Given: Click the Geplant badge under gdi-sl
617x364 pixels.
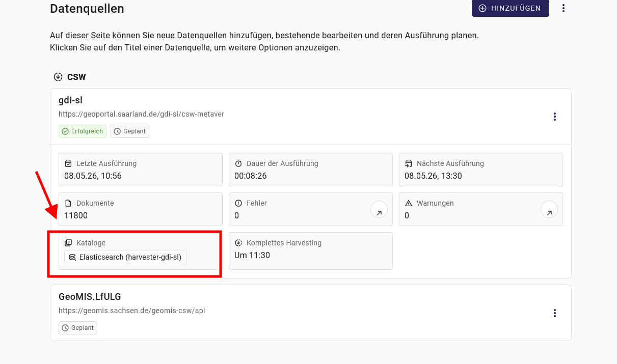Looking at the screenshot, I should click(x=130, y=131).
